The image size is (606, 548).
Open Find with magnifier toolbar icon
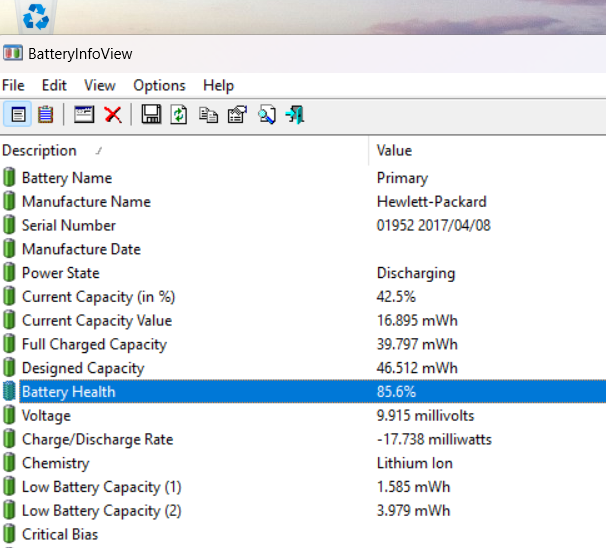(267, 115)
